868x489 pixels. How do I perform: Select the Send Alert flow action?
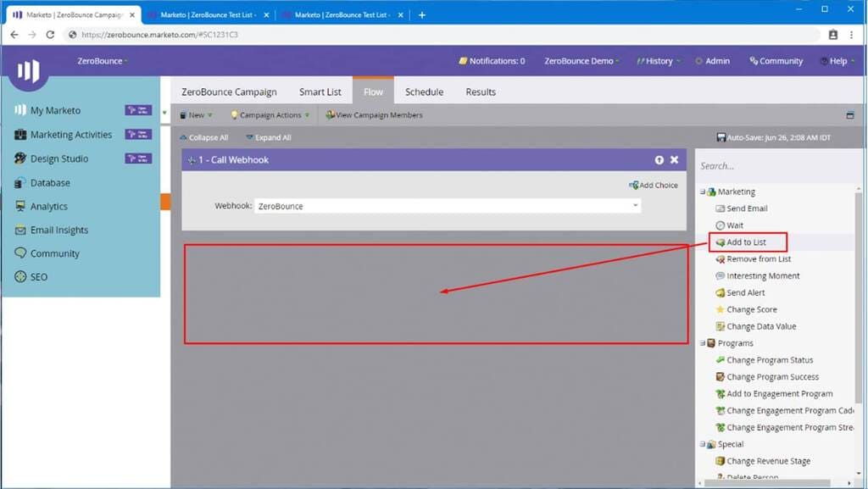pos(745,292)
